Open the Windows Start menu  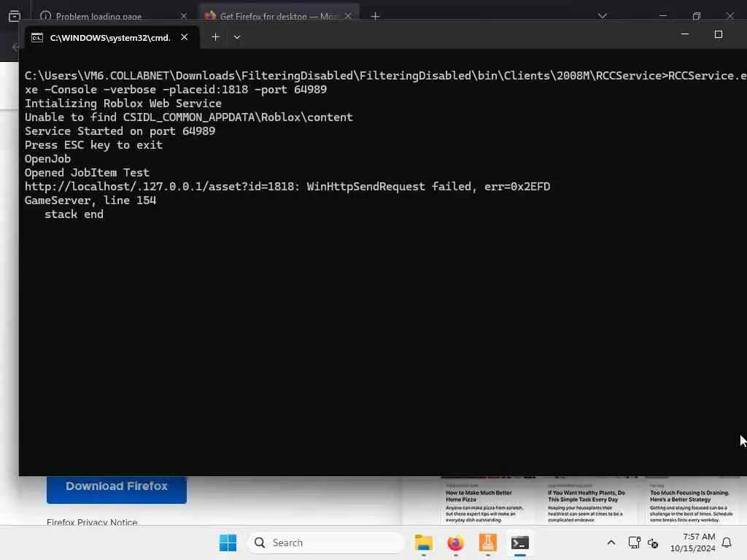228,542
